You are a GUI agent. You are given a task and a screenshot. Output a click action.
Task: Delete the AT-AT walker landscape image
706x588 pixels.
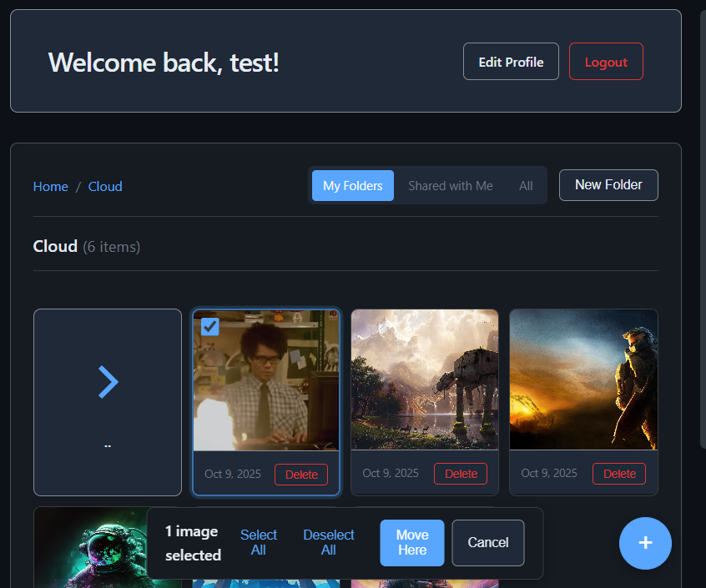[461, 474]
